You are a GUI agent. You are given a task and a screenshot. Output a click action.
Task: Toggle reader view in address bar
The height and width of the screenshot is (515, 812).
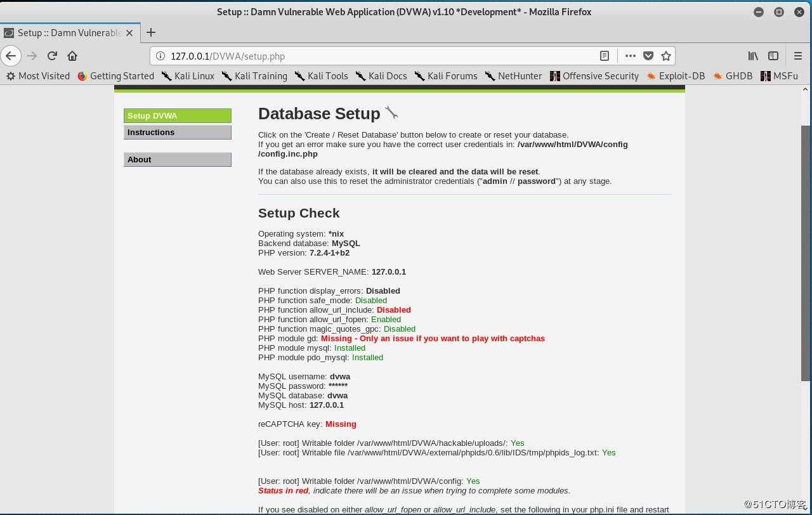coord(605,56)
